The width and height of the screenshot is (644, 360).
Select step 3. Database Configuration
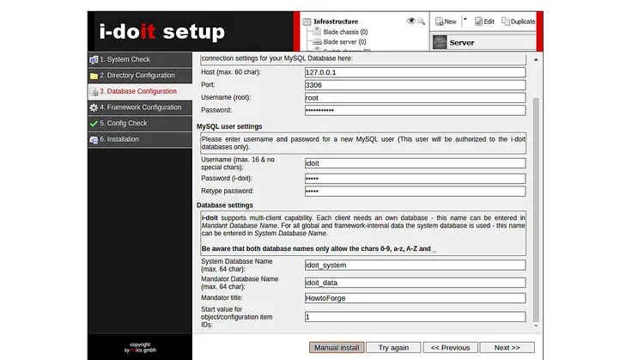pyautogui.click(x=140, y=91)
